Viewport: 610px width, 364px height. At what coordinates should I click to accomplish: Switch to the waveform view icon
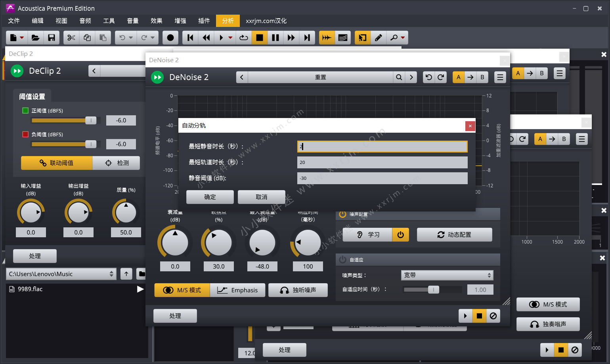pyautogui.click(x=327, y=38)
